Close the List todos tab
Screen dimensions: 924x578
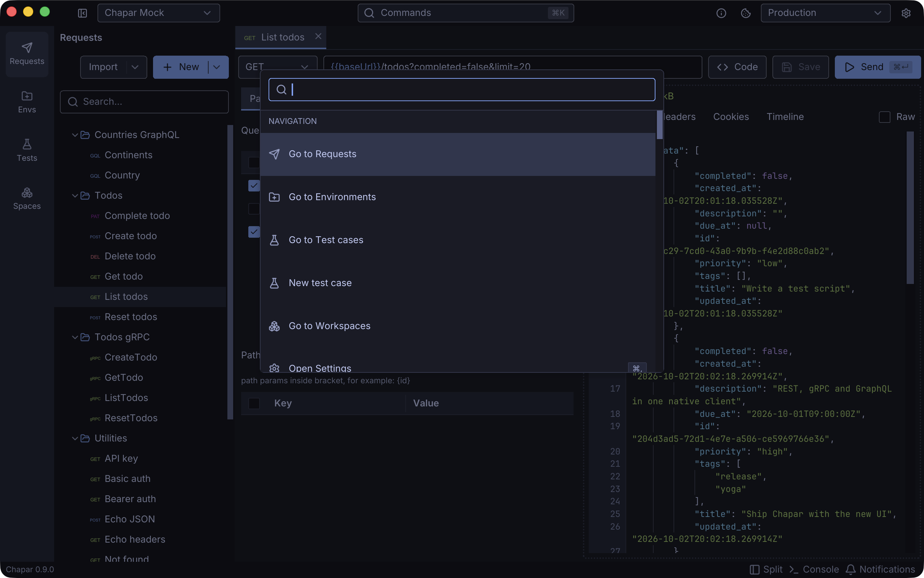[x=318, y=36]
